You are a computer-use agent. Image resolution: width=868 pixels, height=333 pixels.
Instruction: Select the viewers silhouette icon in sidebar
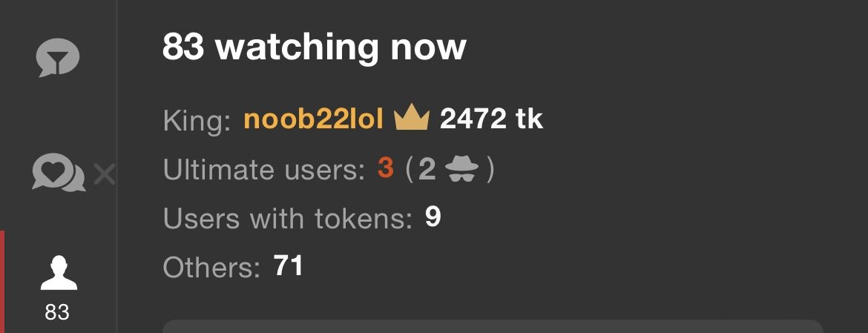pyautogui.click(x=59, y=273)
